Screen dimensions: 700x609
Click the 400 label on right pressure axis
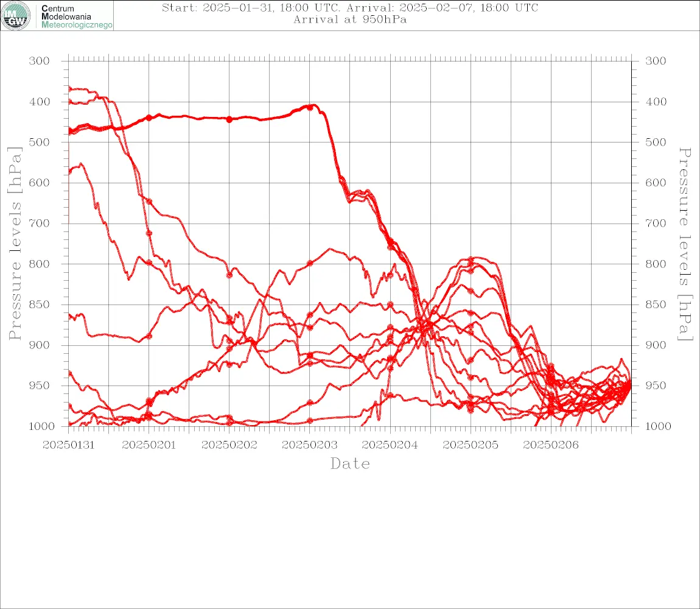656,102
